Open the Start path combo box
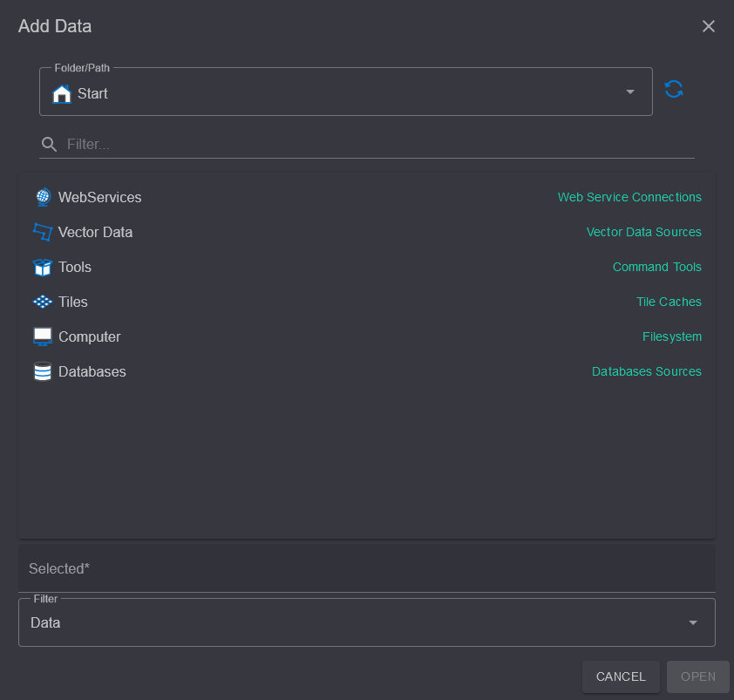The width and height of the screenshot is (734, 700). click(x=346, y=92)
